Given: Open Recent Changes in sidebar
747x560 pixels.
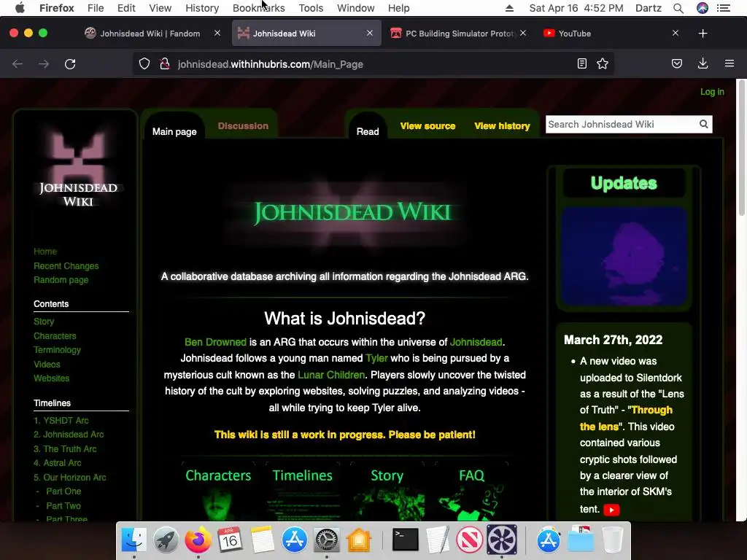Looking at the screenshot, I should coord(66,265).
